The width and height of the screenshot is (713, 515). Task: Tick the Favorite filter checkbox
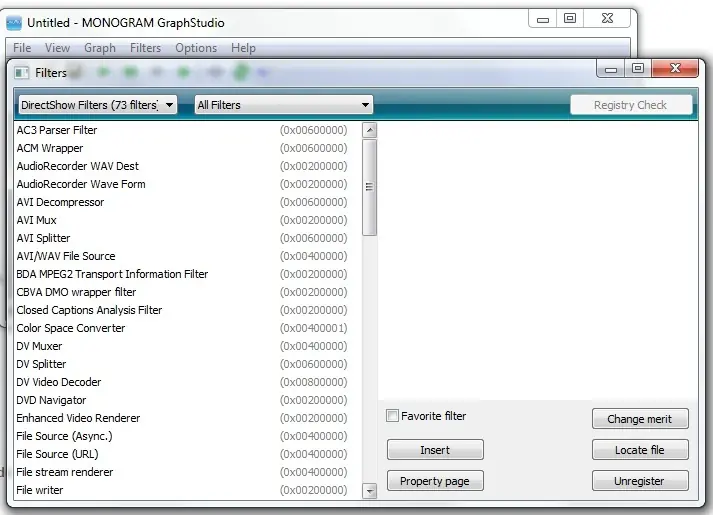pyautogui.click(x=392, y=415)
